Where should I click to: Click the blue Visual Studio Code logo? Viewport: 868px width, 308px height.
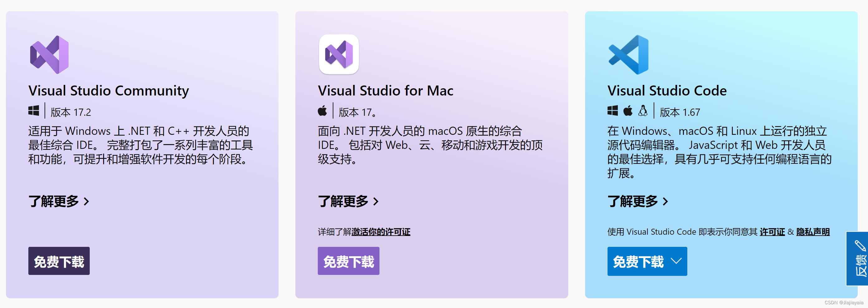point(628,55)
